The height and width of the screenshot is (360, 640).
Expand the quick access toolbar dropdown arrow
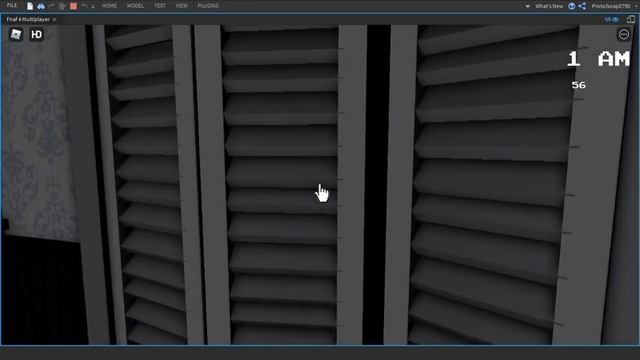click(93, 7)
